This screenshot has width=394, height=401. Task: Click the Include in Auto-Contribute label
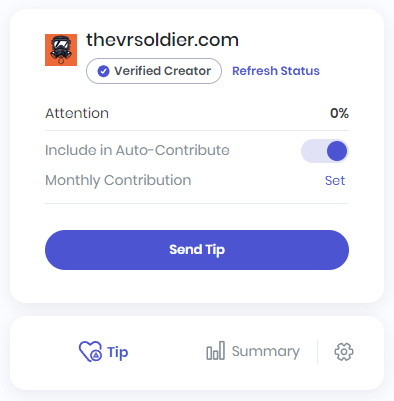point(137,150)
